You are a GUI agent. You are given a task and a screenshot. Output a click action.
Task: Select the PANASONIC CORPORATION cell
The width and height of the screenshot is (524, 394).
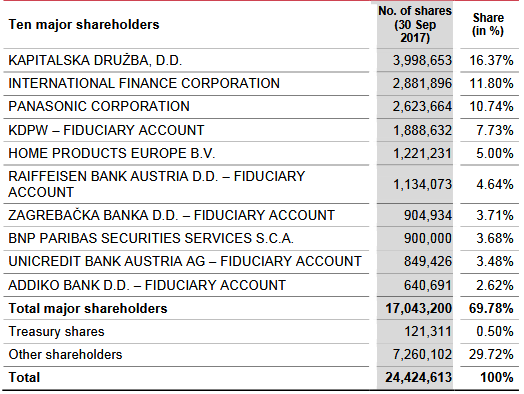click(x=99, y=106)
